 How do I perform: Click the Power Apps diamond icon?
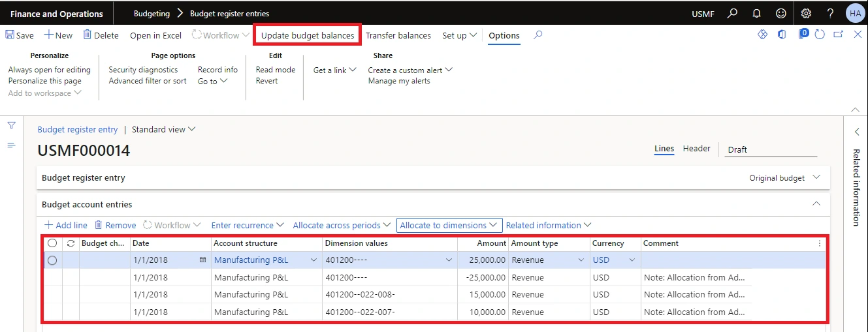(762, 35)
